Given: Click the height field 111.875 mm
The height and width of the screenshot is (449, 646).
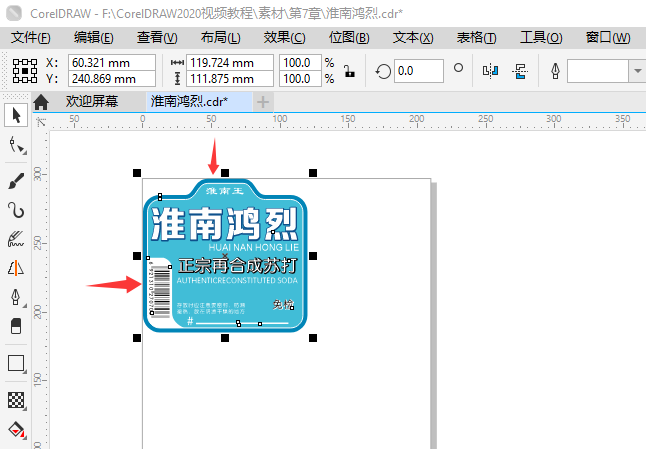Looking at the screenshot, I should tap(230, 78).
